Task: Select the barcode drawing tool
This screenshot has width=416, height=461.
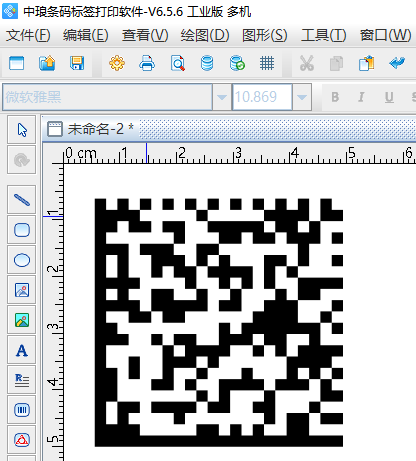Action: (x=22, y=410)
